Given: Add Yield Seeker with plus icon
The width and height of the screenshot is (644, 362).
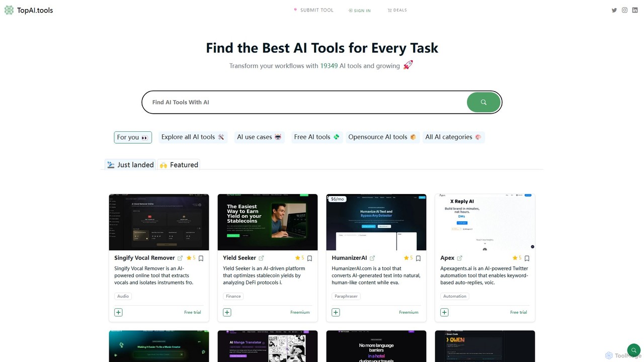Looking at the screenshot, I should pyautogui.click(x=227, y=312).
